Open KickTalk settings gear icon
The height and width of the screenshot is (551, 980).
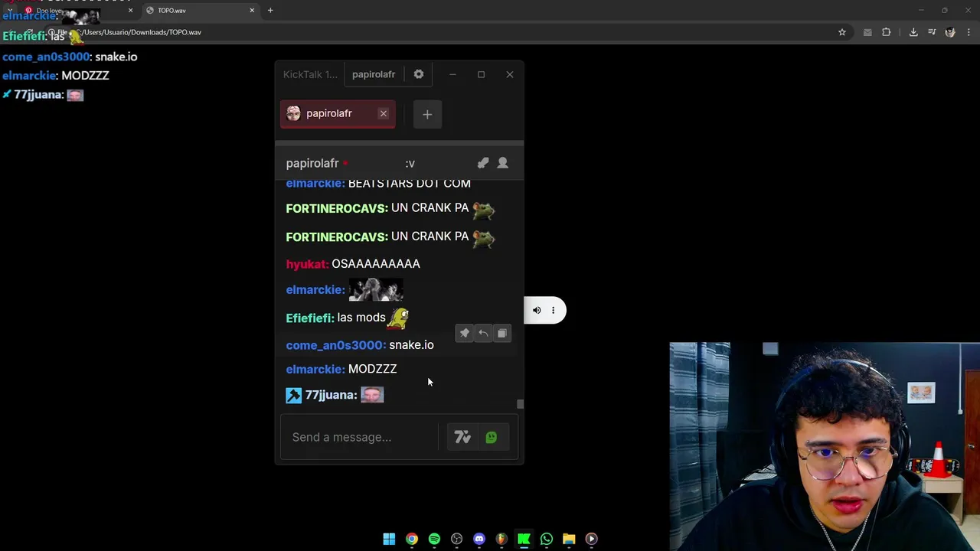(419, 74)
